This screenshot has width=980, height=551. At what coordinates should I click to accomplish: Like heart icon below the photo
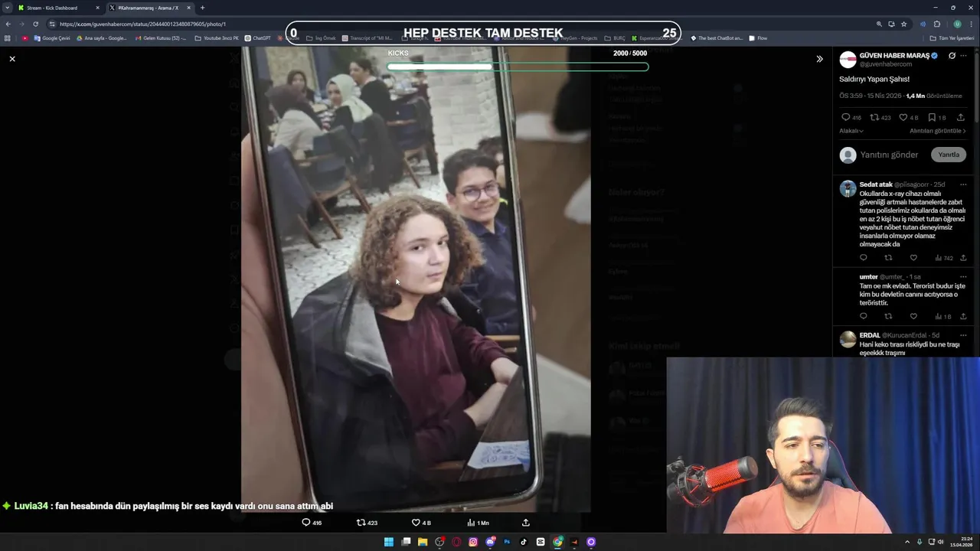416,523
